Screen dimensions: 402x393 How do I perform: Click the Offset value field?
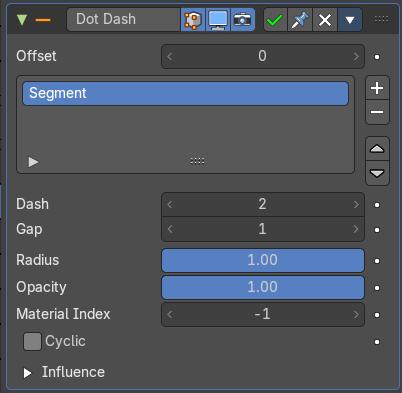coord(263,56)
